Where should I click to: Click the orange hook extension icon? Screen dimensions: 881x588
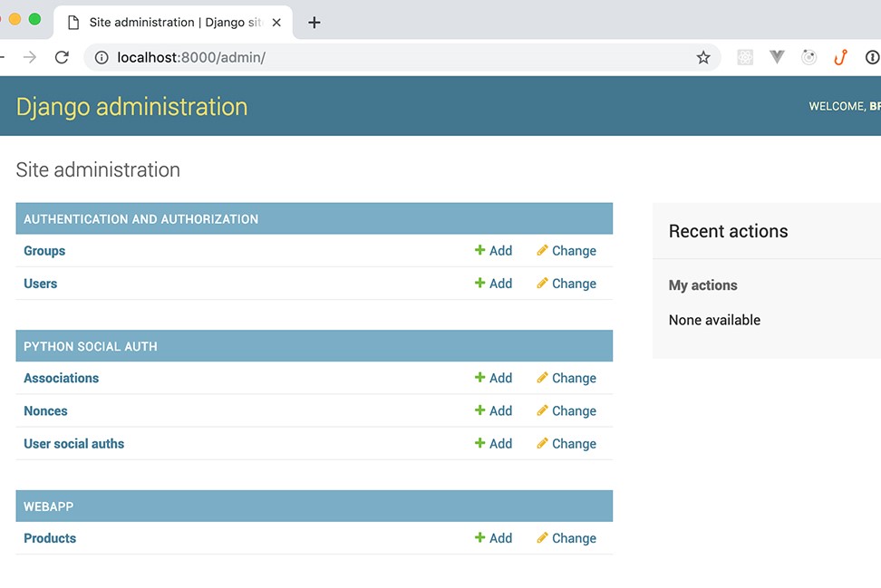[840, 57]
